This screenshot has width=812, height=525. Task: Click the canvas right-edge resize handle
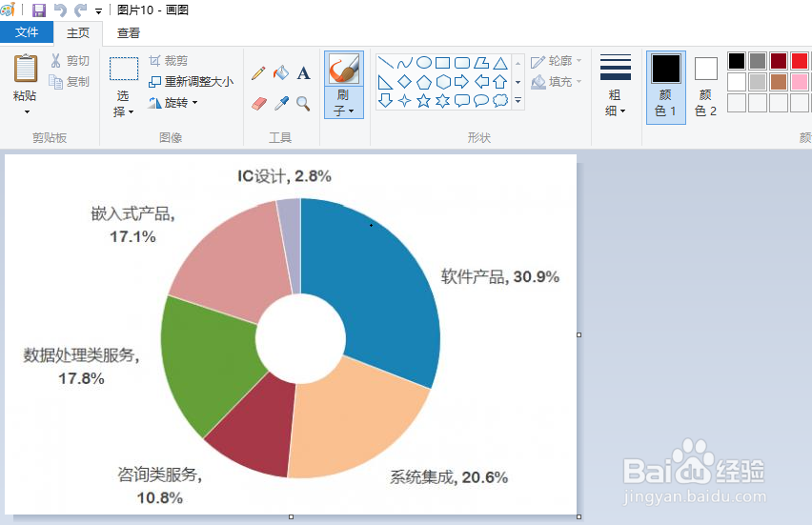[x=579, y=335]
